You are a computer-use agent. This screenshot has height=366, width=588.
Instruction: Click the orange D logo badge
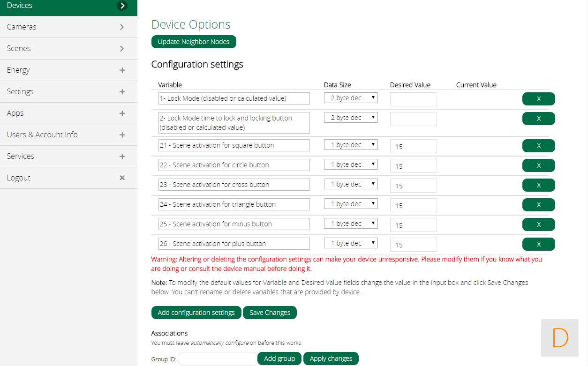[559, 337]
